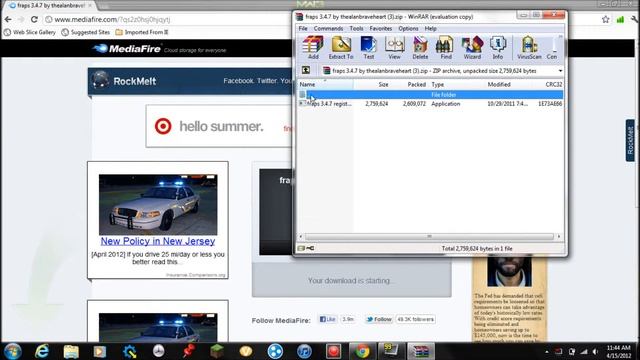Open the Find tool with binoculars
The height and width of the screenshot is (360, 640).
point(445,47)
